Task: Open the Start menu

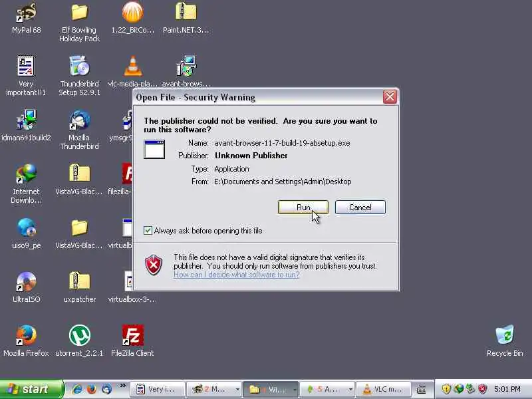Action: point(31,389)
